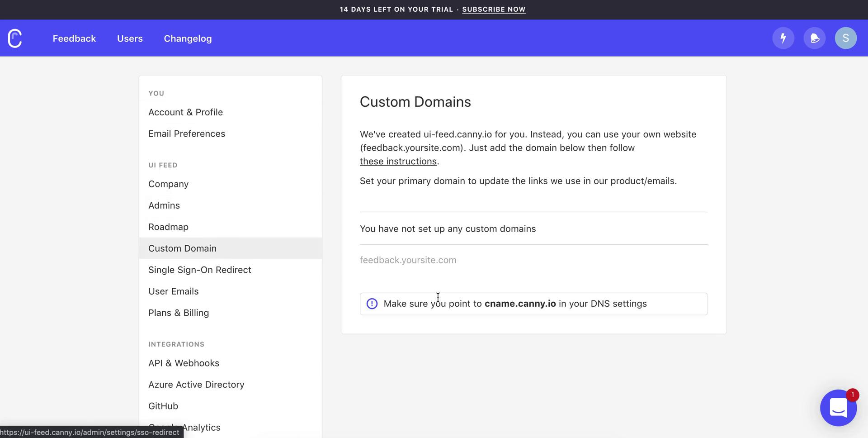This screenshot has width=868, height=438.
Task: Open the S avatar account menu
Action: (x=846, y=38)
